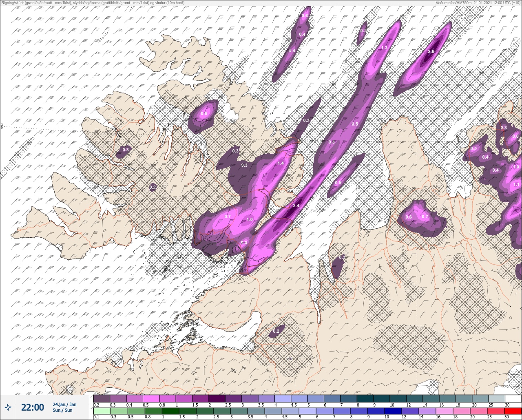522x420 pixels.
Task: Click the 22:00 forecast time label
Action: coord(32,407)
